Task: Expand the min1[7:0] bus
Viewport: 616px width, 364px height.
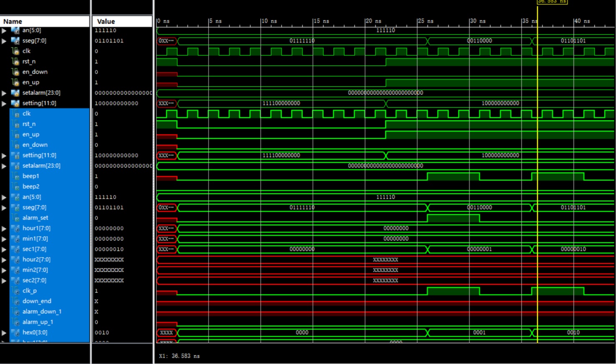Action: [x=4, y=239]
